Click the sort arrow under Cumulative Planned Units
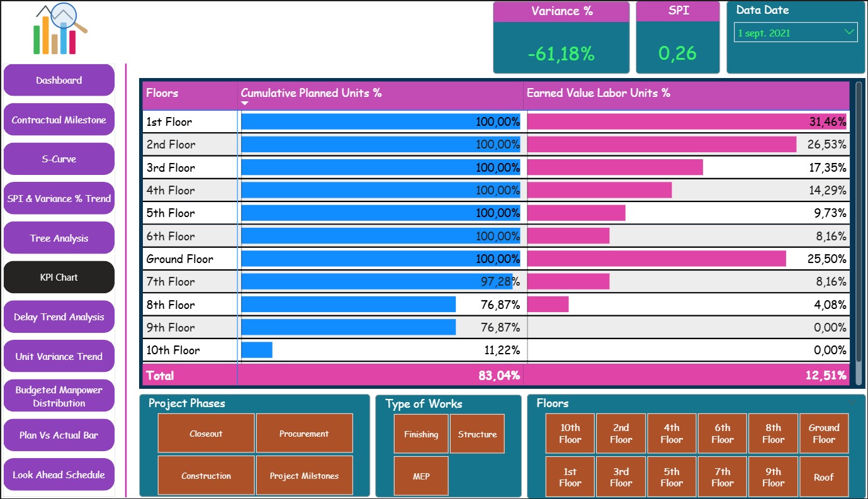Screen dimensions: 868x499 (245, 103)
